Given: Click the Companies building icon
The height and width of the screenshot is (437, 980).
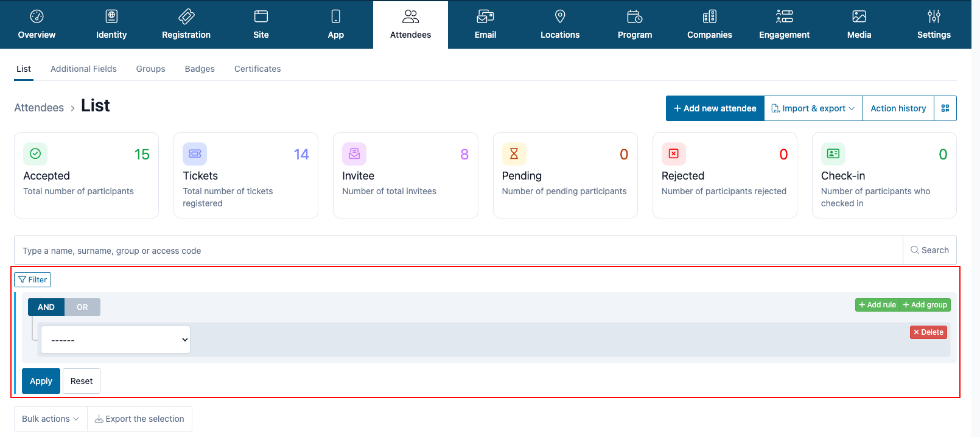Looking at the screenshot, I should (710, 16).
